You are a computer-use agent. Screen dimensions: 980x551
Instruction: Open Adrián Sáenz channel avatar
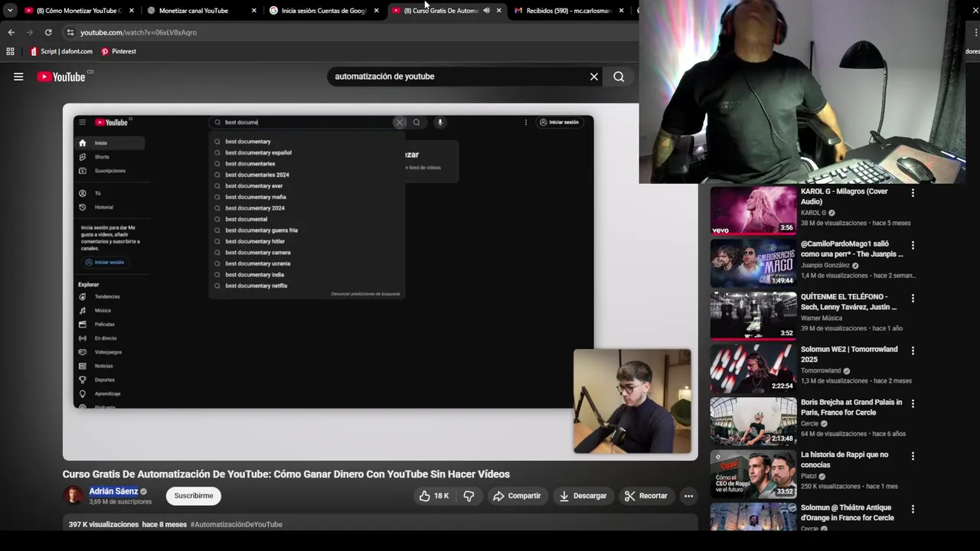coord(73,495)
